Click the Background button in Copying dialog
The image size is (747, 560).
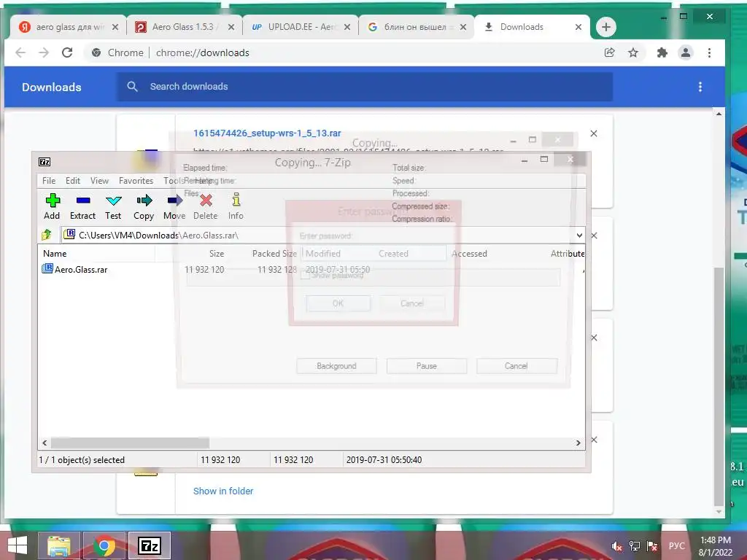pos(336,366)
